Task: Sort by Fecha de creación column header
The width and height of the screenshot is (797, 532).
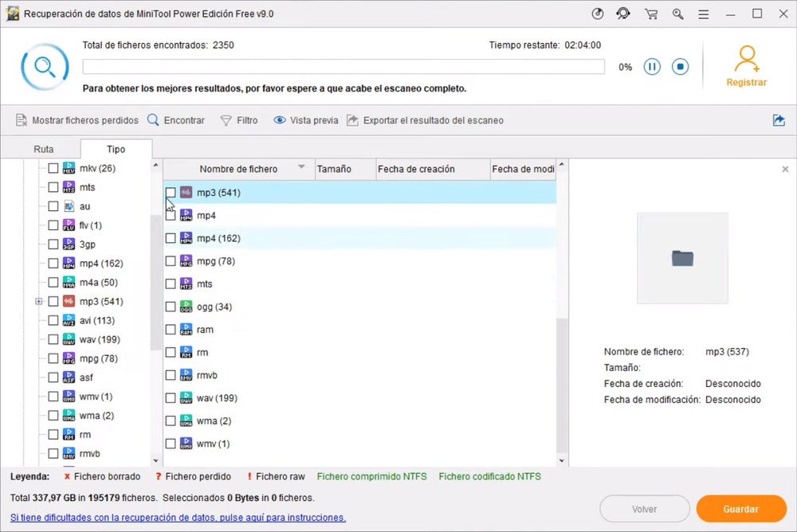Action: (433, 169)
